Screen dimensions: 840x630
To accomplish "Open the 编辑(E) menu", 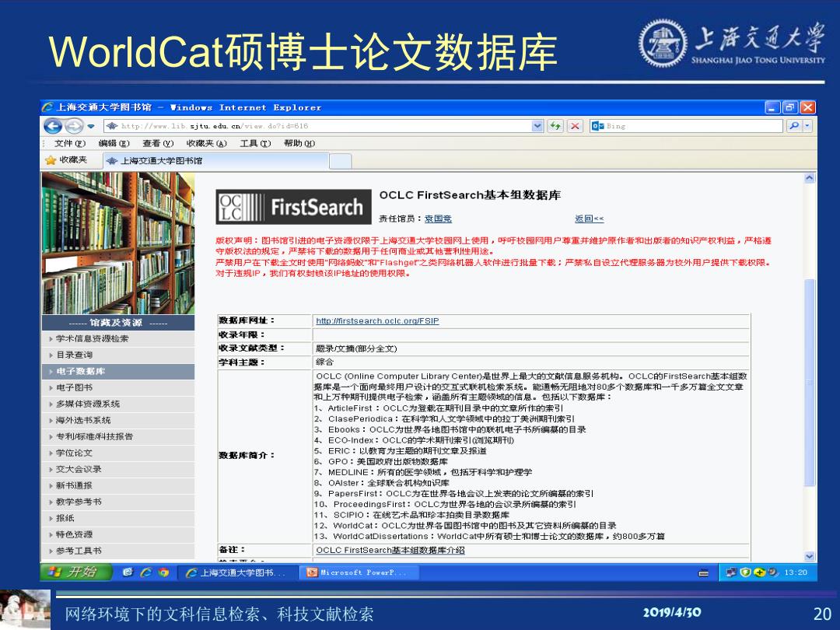I will point(114,143).
